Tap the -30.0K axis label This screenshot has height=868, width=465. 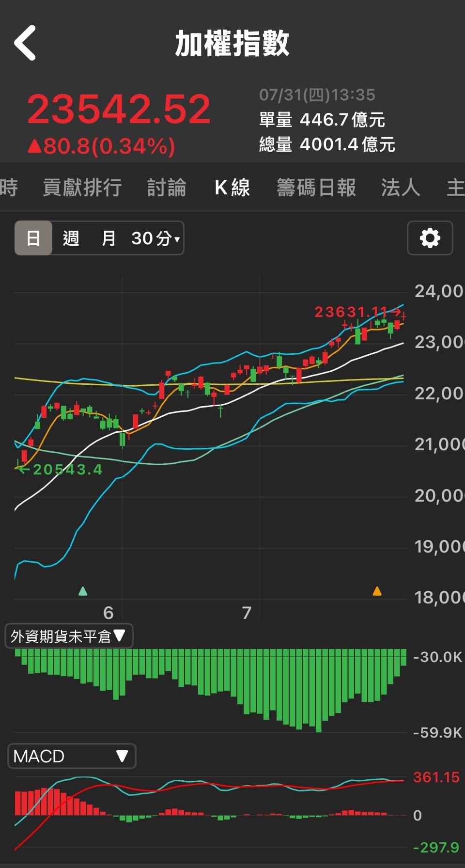point(438,657)
